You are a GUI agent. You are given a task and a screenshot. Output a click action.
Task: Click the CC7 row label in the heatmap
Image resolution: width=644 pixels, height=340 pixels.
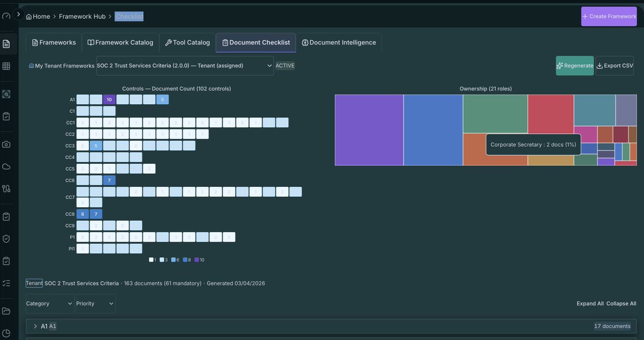[70, 197]
